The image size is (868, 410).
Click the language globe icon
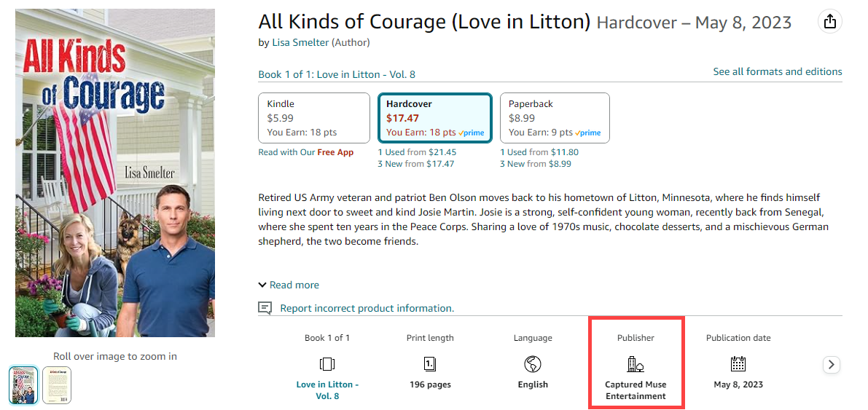[x=533, y=363]
